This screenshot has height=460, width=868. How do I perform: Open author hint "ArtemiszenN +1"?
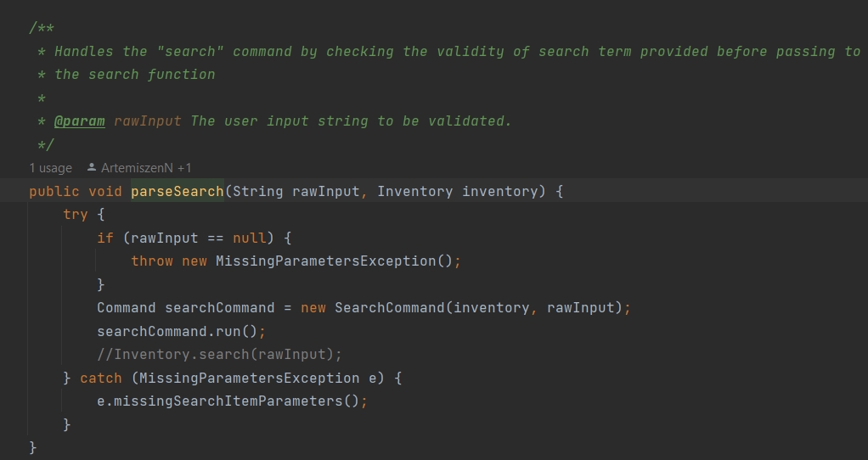(146, 168)
